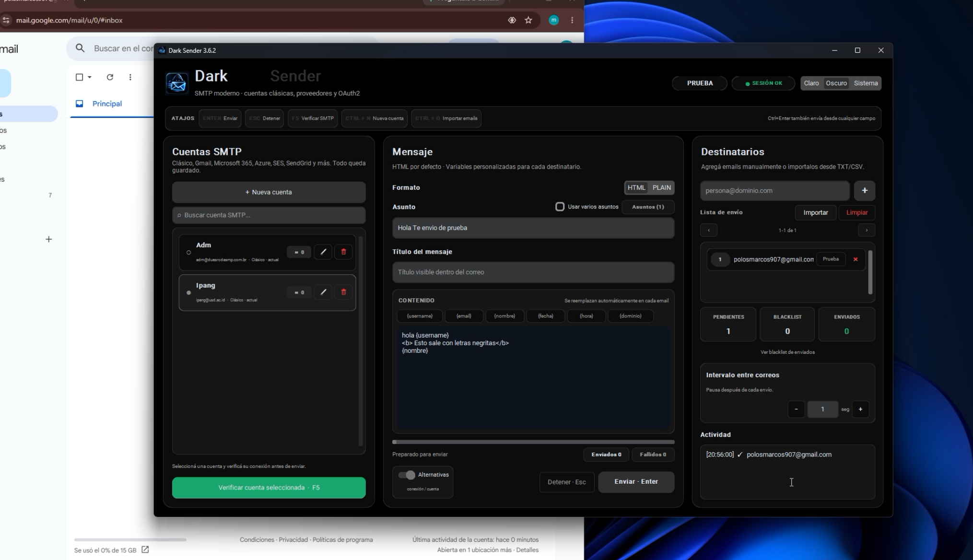The height and width of the screenshot is (560, 973).
Task: Click the Chrome icon left of bookmark star
Action: 512,20
